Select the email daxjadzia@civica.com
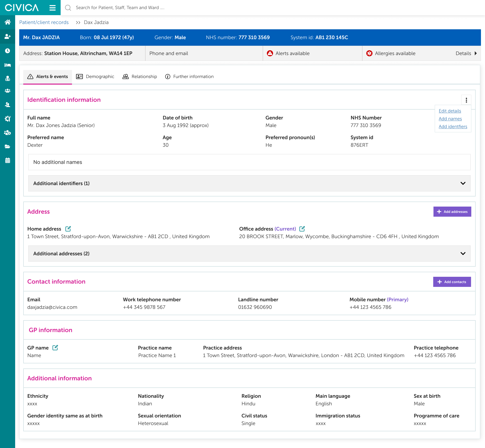The width and height of the screenshot is (485, 448). [52, 307]
